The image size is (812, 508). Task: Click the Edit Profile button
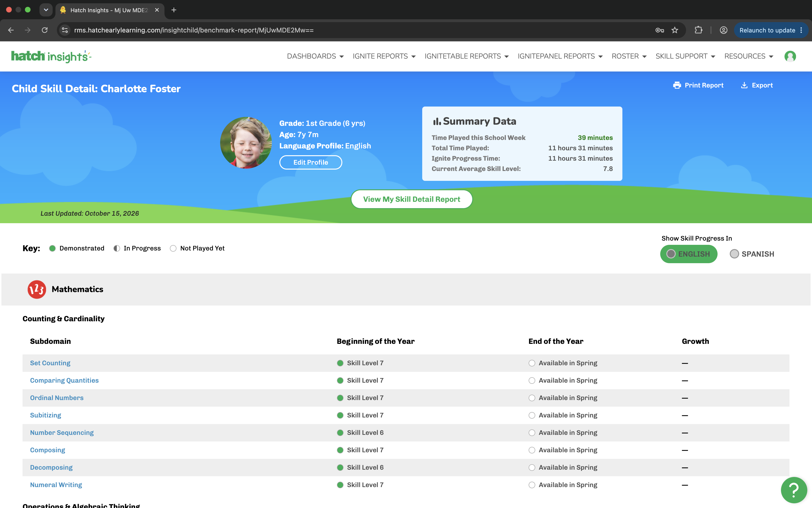click(311, 162)
